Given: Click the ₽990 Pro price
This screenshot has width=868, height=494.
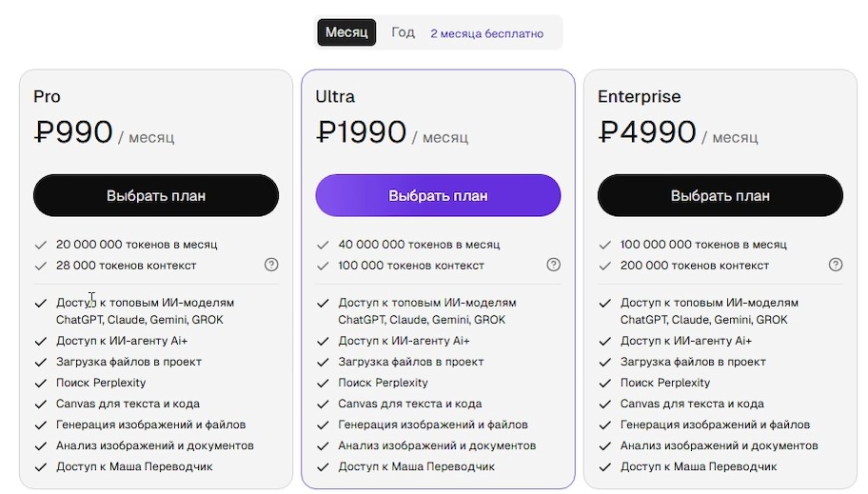Looking at the screenshot, I should click(73, 133).
